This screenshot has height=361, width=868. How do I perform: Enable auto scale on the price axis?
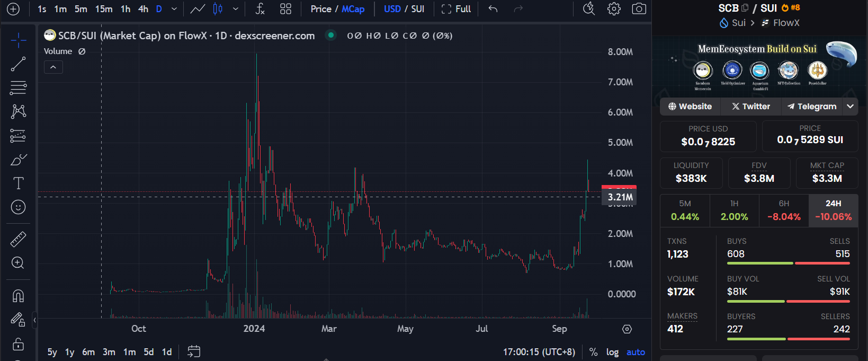click(636, 352)
